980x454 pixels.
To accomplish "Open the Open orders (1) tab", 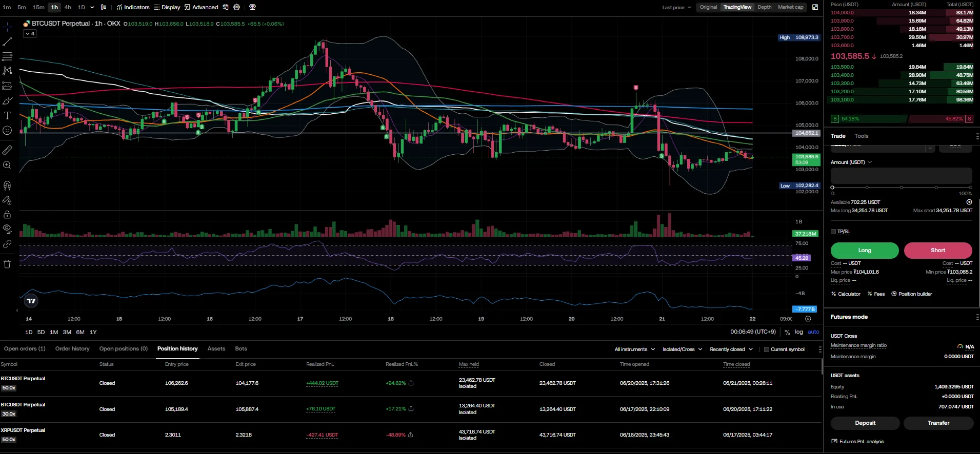I will 25,349.
